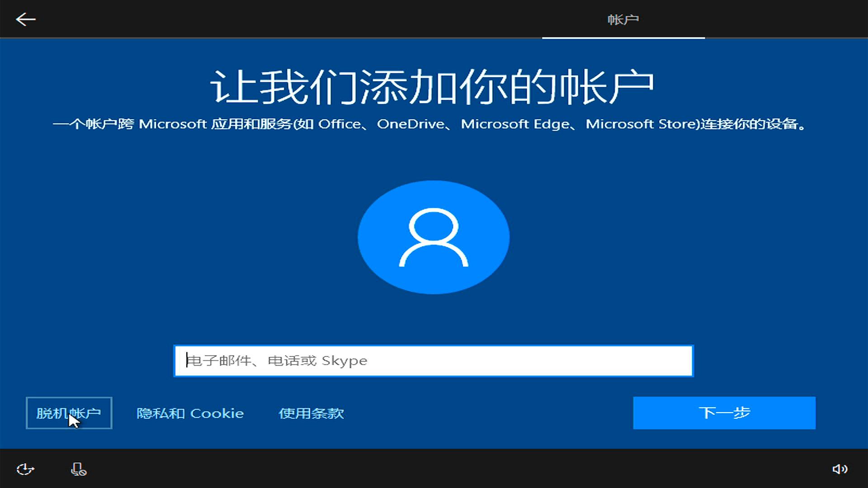
Task: Click the back arrow to return
Action: coord(26,19)
